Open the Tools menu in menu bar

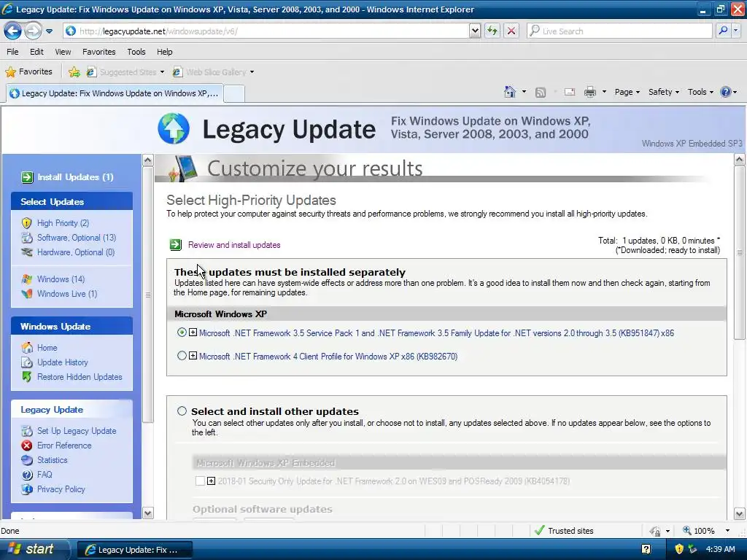136,52
